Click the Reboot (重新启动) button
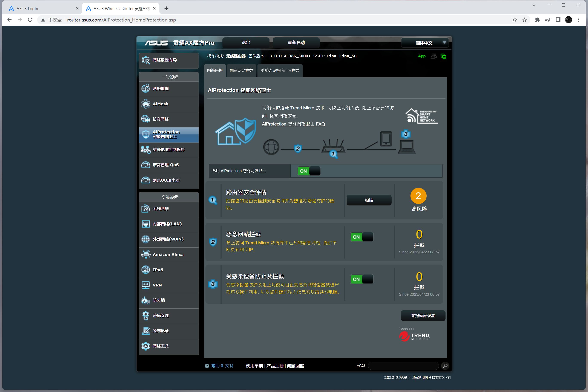This screenshot has height=392, width=588. pos(296,43)
